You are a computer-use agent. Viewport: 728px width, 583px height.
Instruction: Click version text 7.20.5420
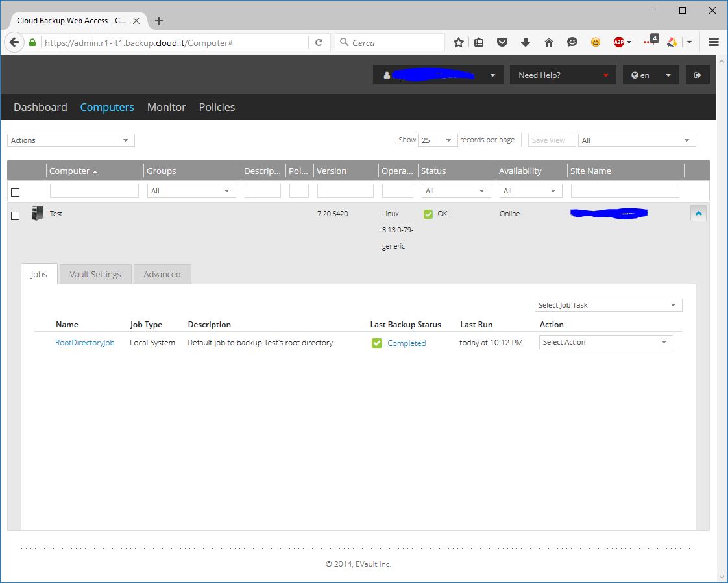click(332, 214)
